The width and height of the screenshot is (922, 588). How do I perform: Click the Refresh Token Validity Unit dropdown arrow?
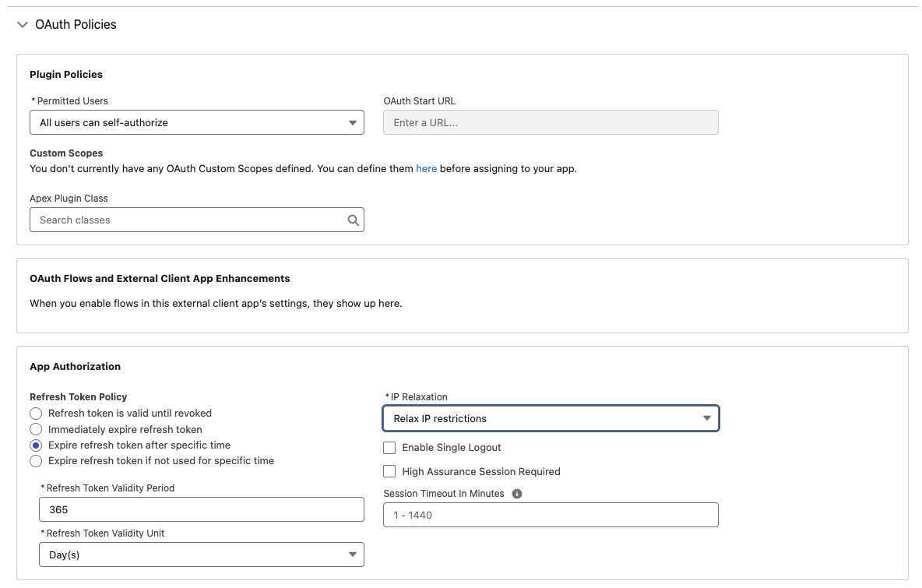(352, 554)
